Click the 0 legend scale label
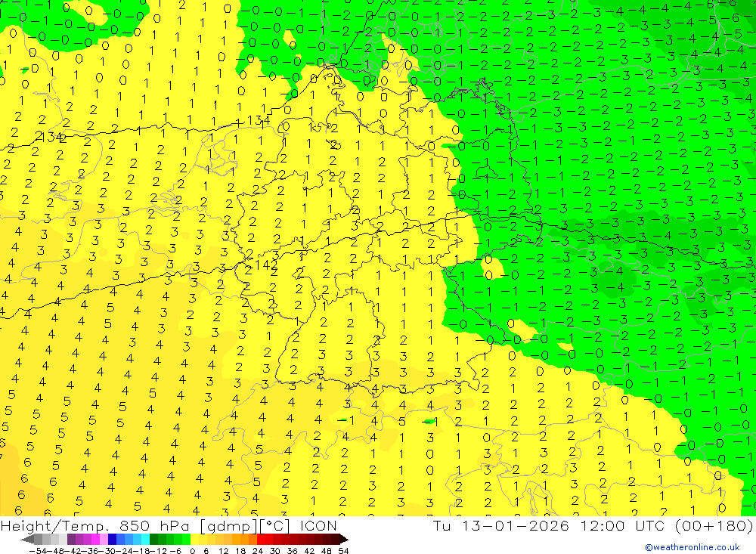This screenshot has width=756, height=554. point(192,551)
